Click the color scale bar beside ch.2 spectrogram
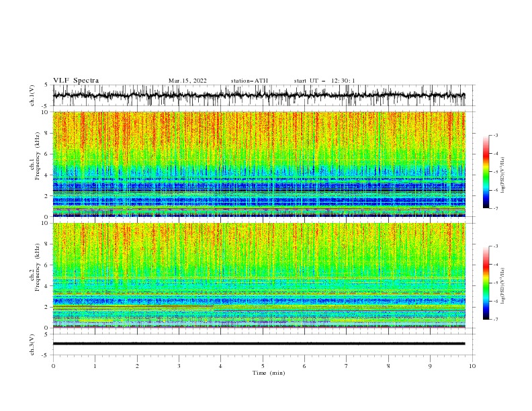 click(486, 283)
